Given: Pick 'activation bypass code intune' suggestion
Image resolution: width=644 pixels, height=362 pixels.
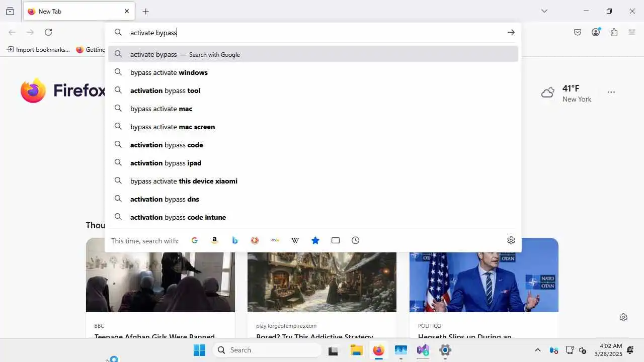Looking at the screenshot, I should 313,217.
